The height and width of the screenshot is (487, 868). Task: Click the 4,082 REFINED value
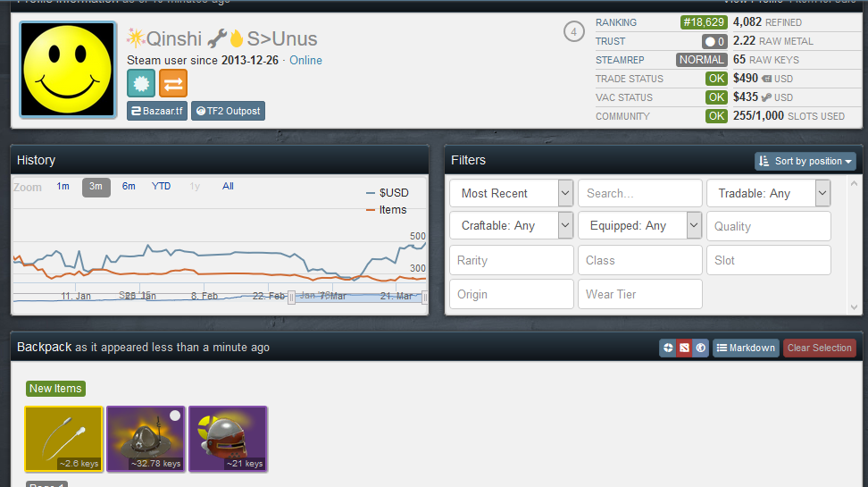[x=767, y=22]
